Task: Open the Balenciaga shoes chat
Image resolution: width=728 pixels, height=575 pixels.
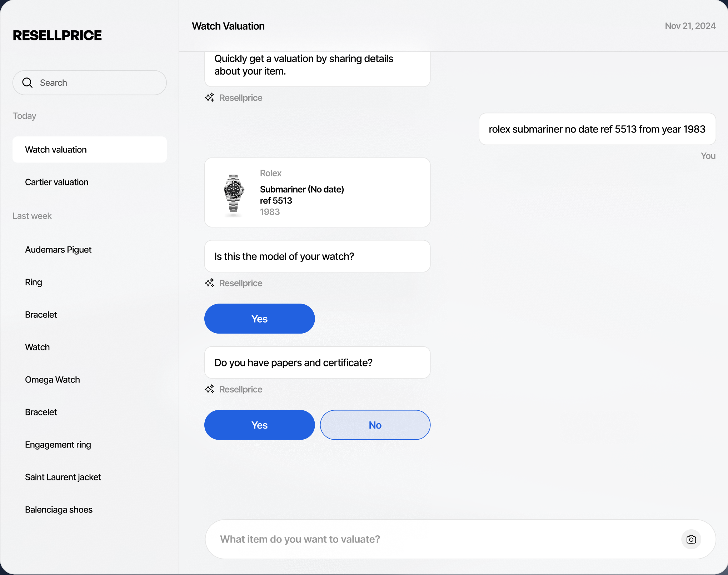Action: tap(59, 510)
